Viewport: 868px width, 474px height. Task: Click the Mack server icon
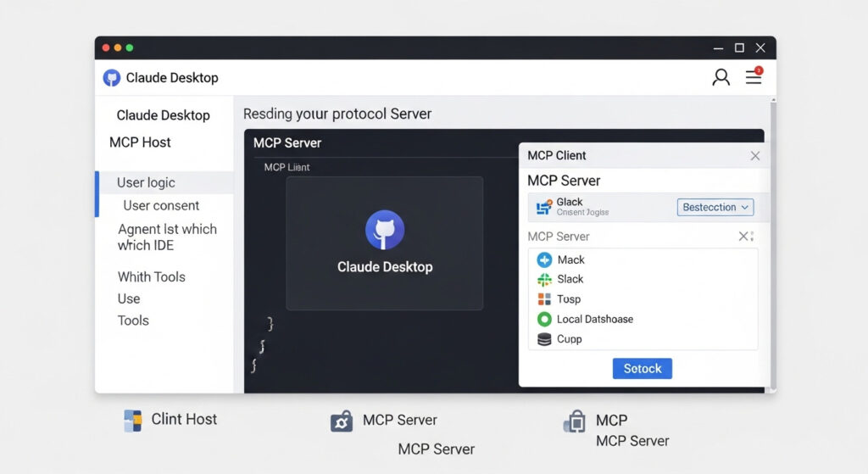pos(544,259)
